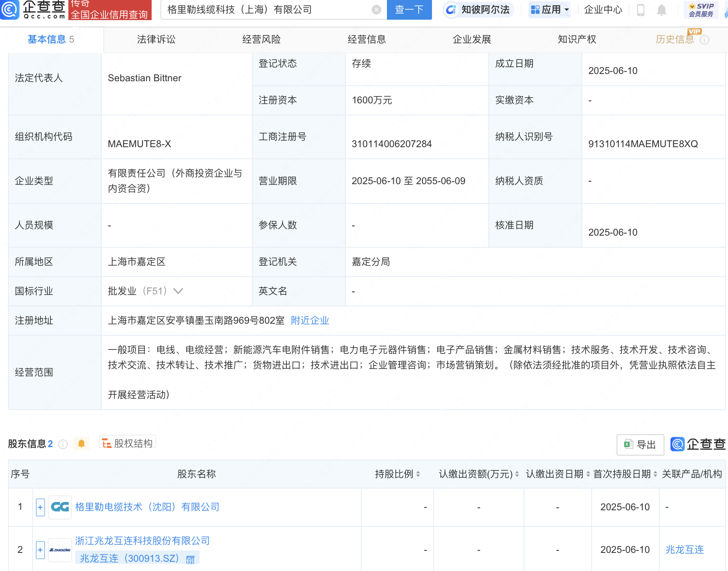Click the icon after 兆龙互连 (300913.SZ)
Screen dimensions: 728x571
tap(191, 559)
